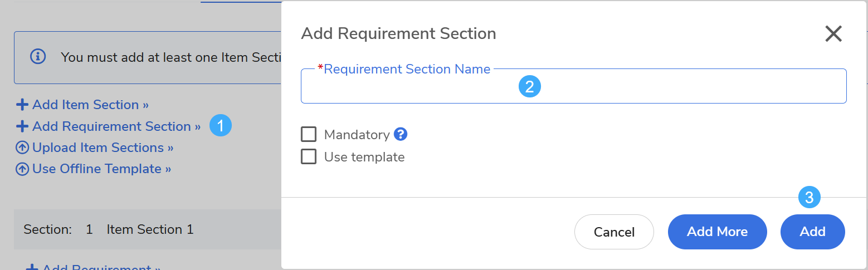Confirm with the Add button
This screenshot has width=868, height=270.
coord(812,232)
